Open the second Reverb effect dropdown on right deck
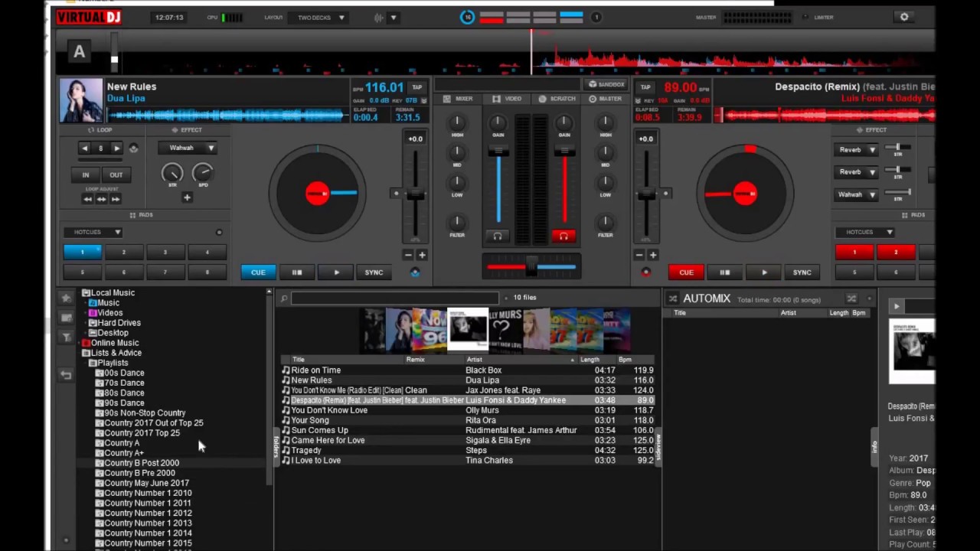 click(x=856, y=172)
